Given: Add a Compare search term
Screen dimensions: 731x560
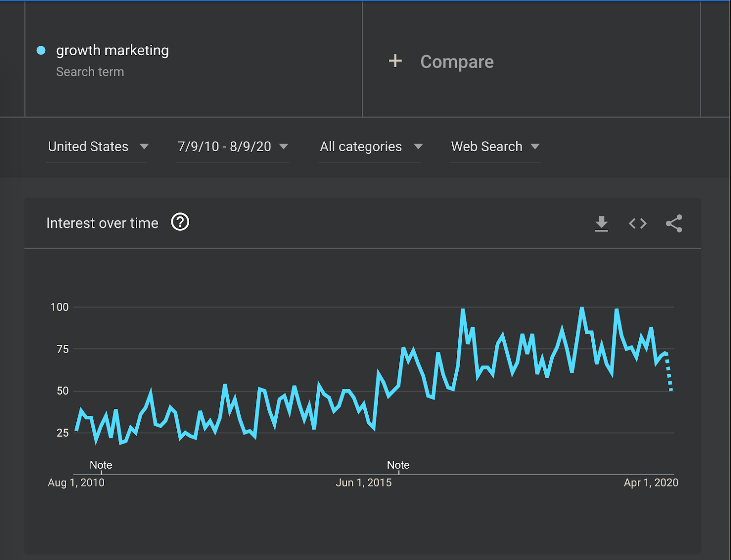Looking at the screenshot, I should tap(457, 62).
